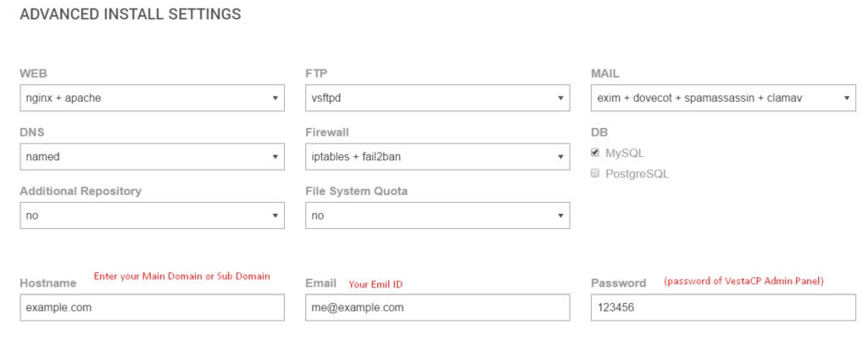This screenshot has width=868, height=341.
Task: Click the WEB dropdown arrow
Action: (275, 98)
